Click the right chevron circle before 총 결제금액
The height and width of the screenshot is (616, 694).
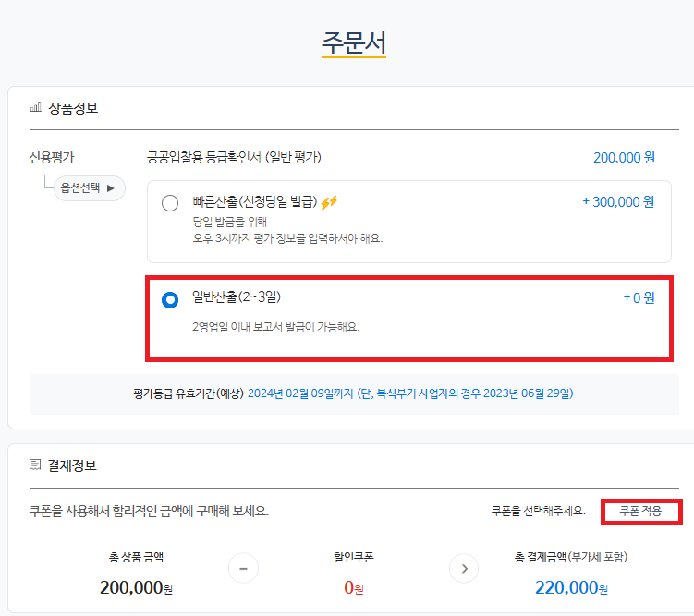click(464, 569)
